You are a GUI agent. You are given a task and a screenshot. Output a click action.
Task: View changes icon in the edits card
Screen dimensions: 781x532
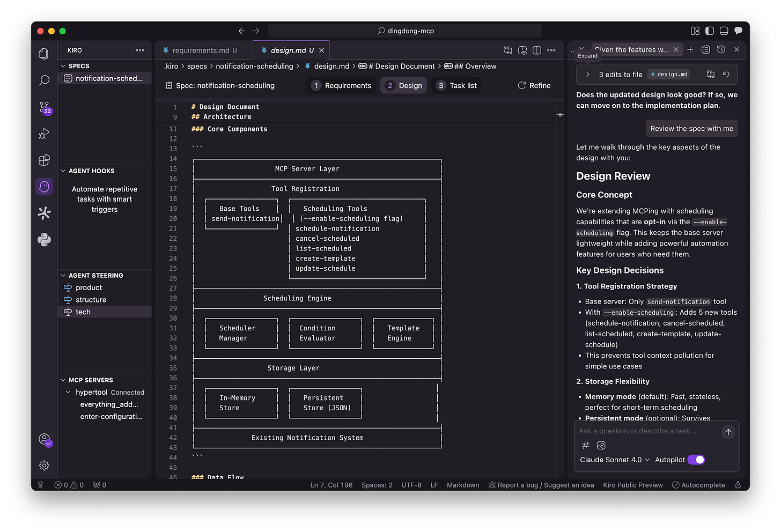pos(711,75)
